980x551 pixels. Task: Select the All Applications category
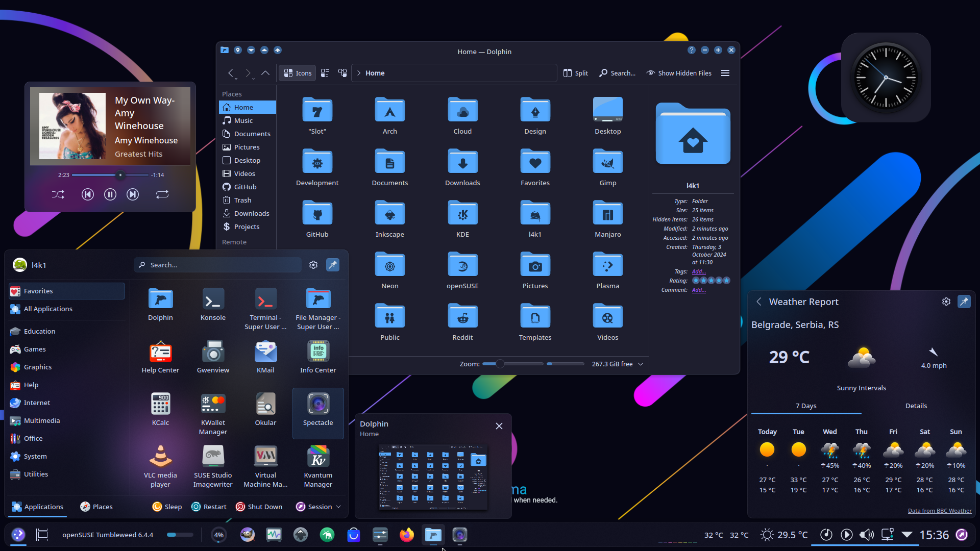tap(67, 309)
